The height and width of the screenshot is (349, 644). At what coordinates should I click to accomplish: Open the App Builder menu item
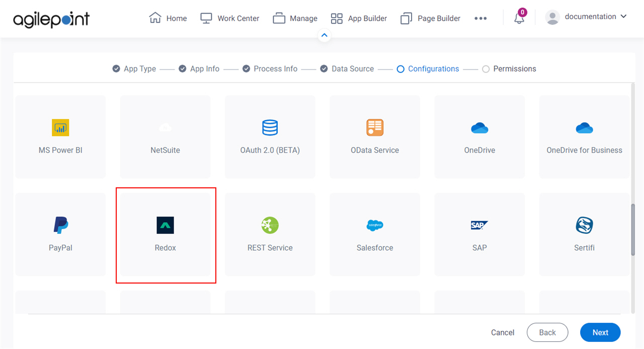tap(359, 19)
